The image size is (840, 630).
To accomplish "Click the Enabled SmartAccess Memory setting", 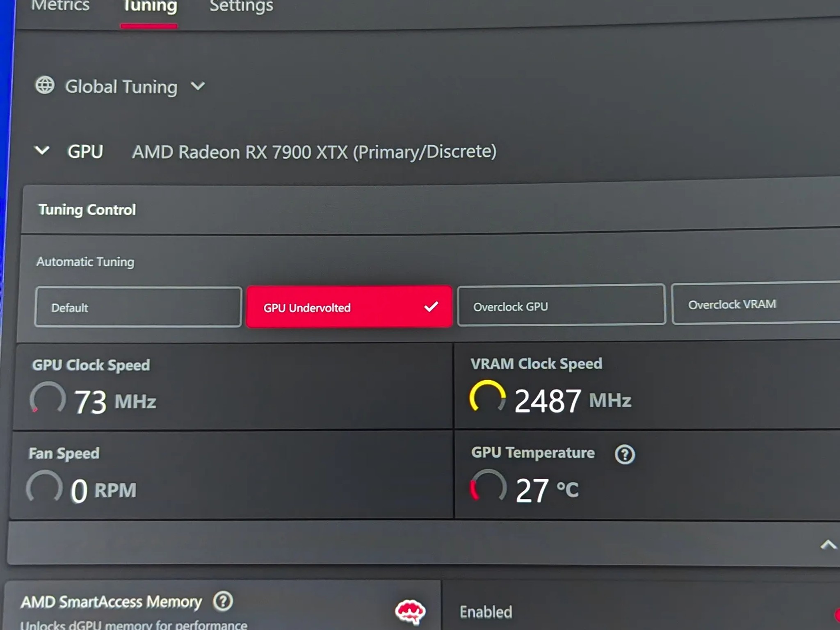I will [486, 612].
